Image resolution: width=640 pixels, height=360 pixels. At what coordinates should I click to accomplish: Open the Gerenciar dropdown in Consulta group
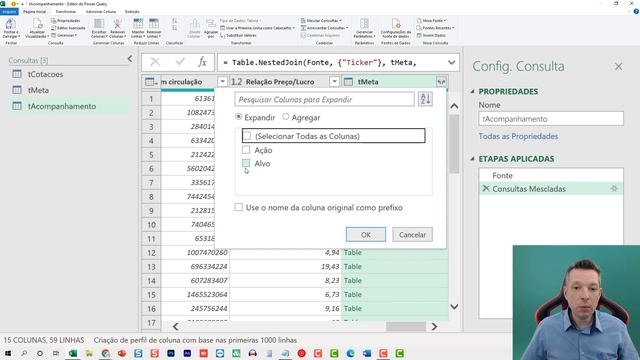pyautogui.click(x=64, y=36)
